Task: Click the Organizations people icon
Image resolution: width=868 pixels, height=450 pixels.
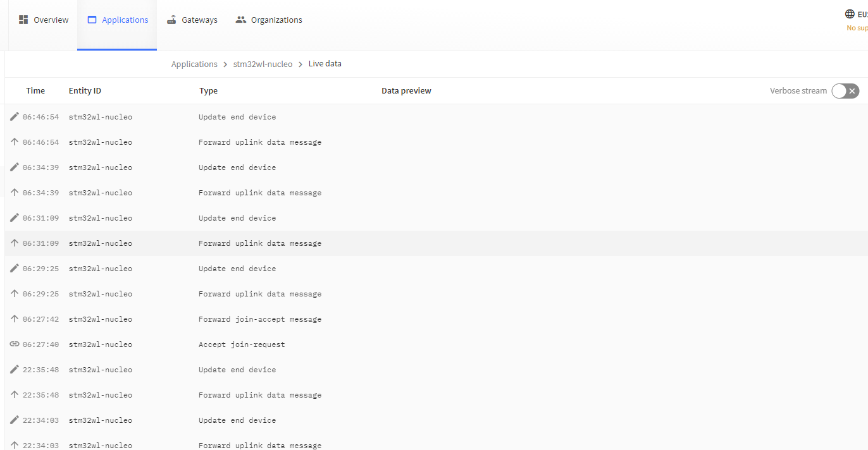Action: point(240,20)
